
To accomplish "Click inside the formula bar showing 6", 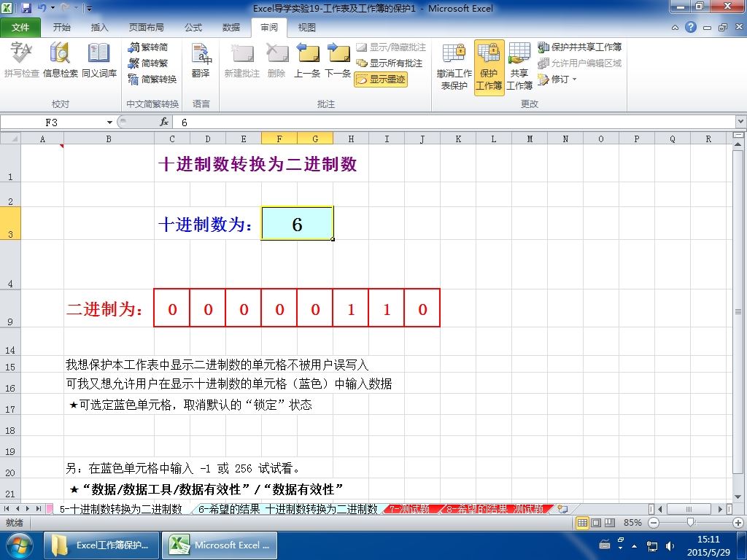I will pos(452,122).
